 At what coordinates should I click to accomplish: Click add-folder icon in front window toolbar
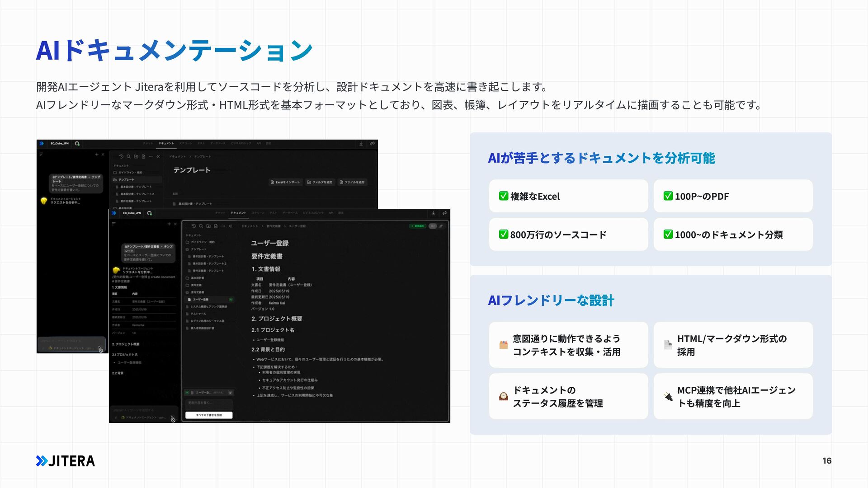click(x=208, y=226)
